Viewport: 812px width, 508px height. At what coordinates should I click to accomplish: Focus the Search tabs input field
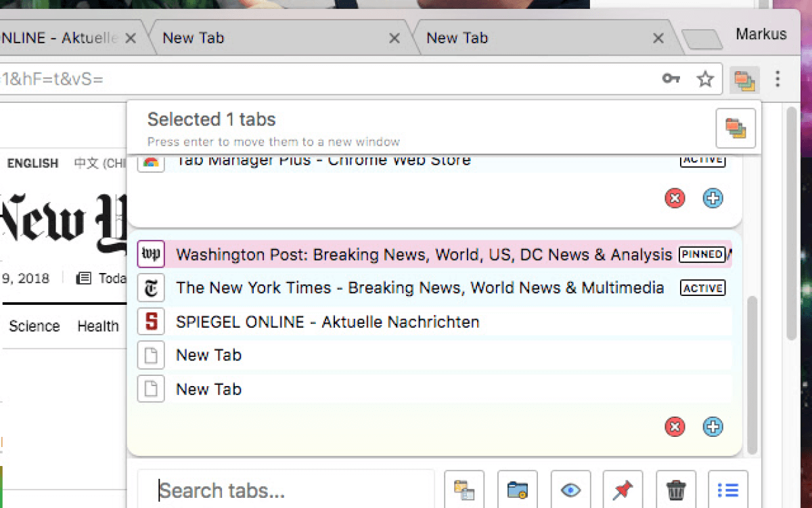[x=286, y=490]
